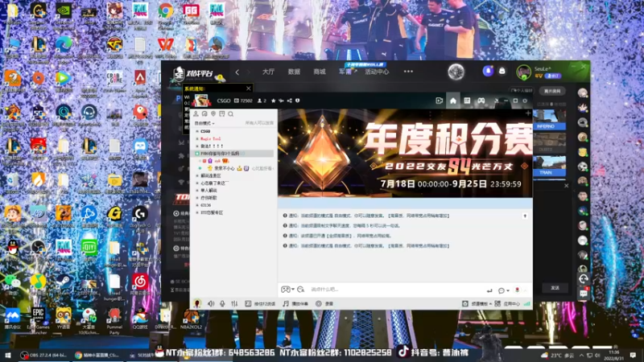Click 播放伴奏 music button
Image resolution: width=644 pixels, height=362 pixels.
click(x=295, y=304)
